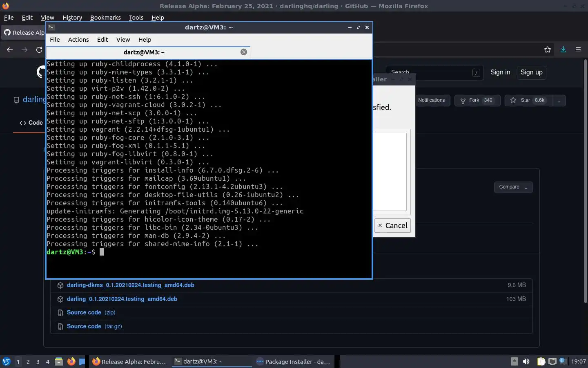Switch to the Code tab on GitHub
The image size is (588, 368).
31,123
